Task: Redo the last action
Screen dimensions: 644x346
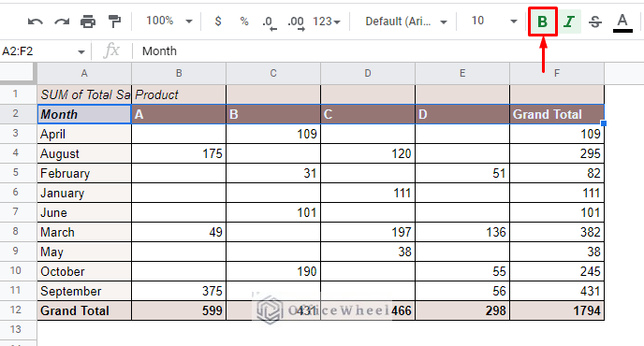Action: pos(62,22)
